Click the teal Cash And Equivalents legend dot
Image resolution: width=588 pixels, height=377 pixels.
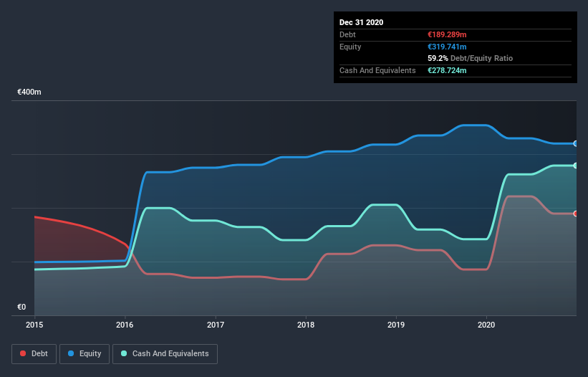124,353
